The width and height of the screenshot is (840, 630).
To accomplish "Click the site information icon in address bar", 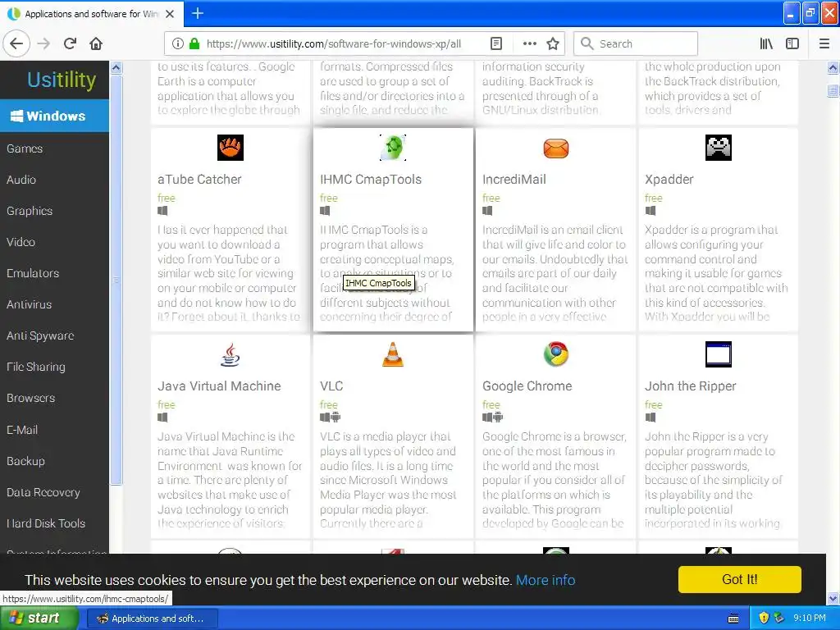I will [178, 43].
